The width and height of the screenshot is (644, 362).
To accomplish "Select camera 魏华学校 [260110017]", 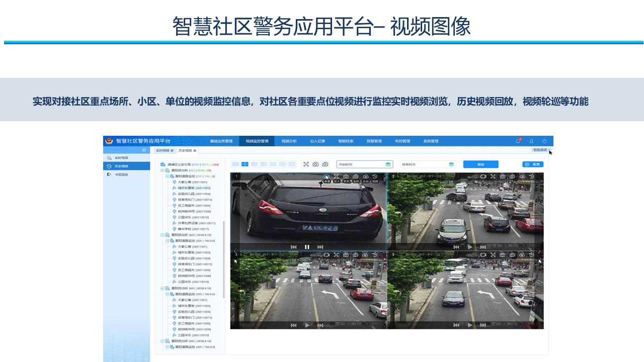I will (x=193, y=229).
